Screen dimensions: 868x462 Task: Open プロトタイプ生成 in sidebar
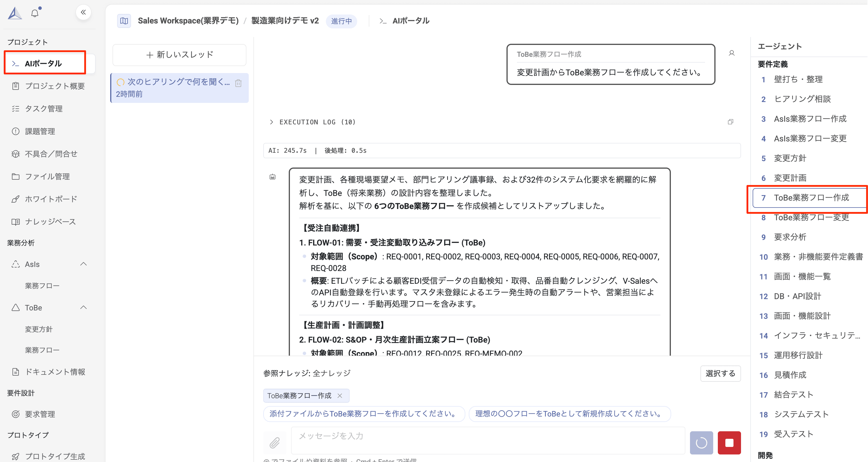pyautogui.click(x=49, y=456)
